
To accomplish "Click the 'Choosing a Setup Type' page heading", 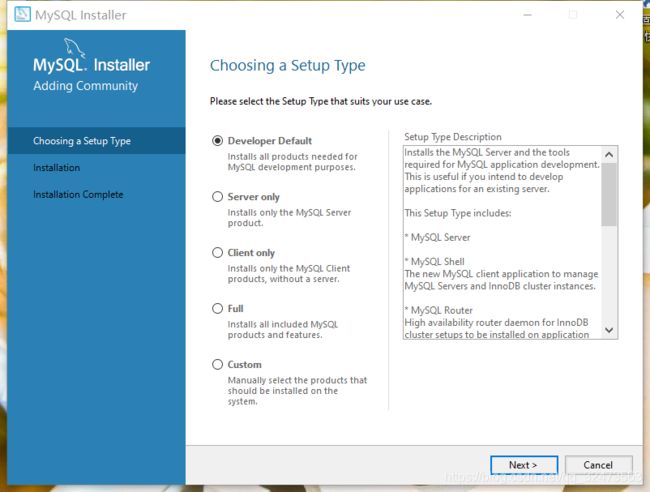I will tap(288, 65).
